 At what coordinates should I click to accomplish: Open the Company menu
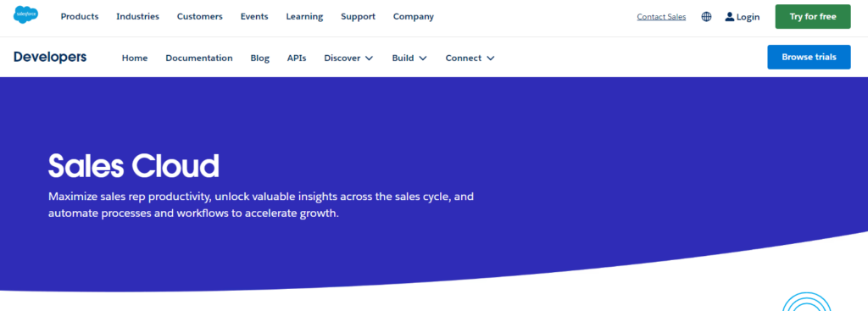pyautogui.click(x=414, y=17)
